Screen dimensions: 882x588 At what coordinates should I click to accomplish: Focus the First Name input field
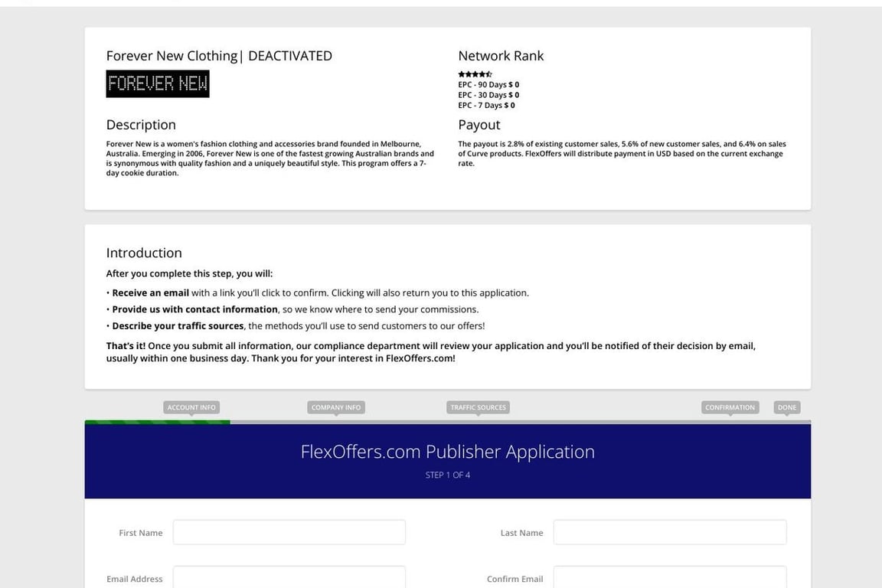click(289, 532)
